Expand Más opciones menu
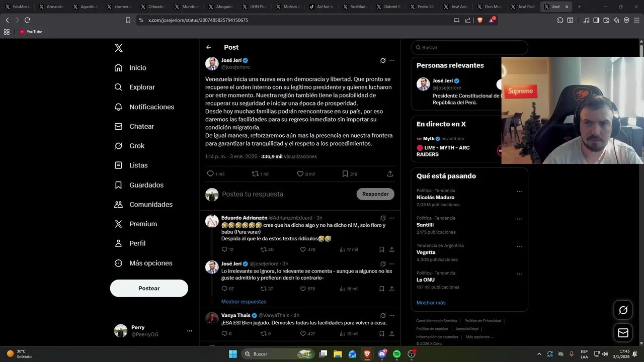644x362 pixels. (x=143, y=263)
